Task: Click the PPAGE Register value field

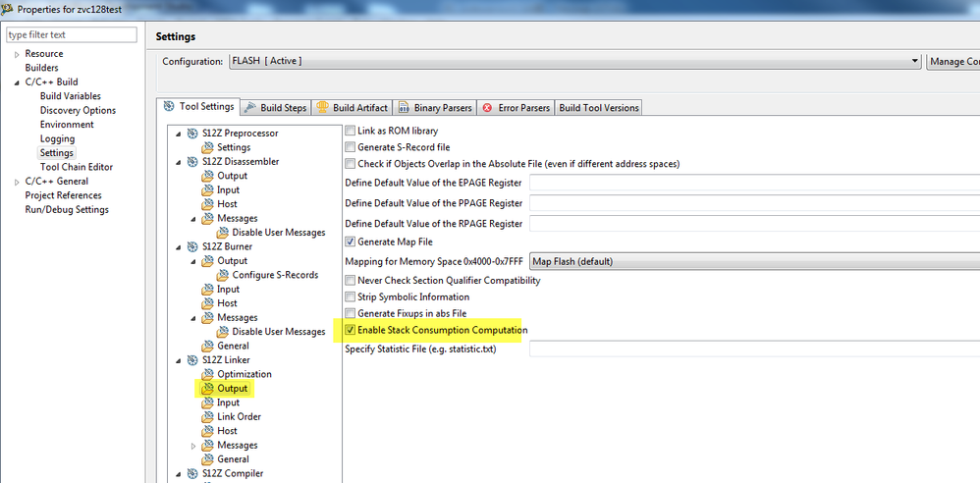Action: click(754, 203)
